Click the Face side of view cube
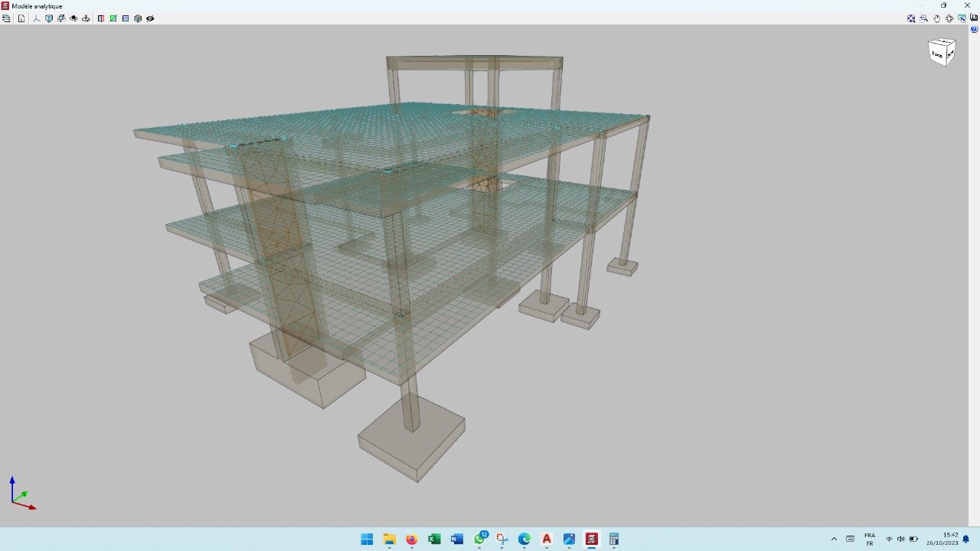The width and height of the screenshot is (980, 551). pyautogui.click(x=938, y=54)
